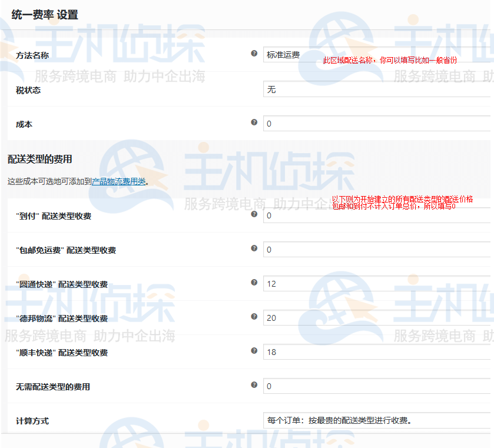Select the 无需配送类型的费用 input field
Screen dimensions: 494x448
(x=377, y=386)
